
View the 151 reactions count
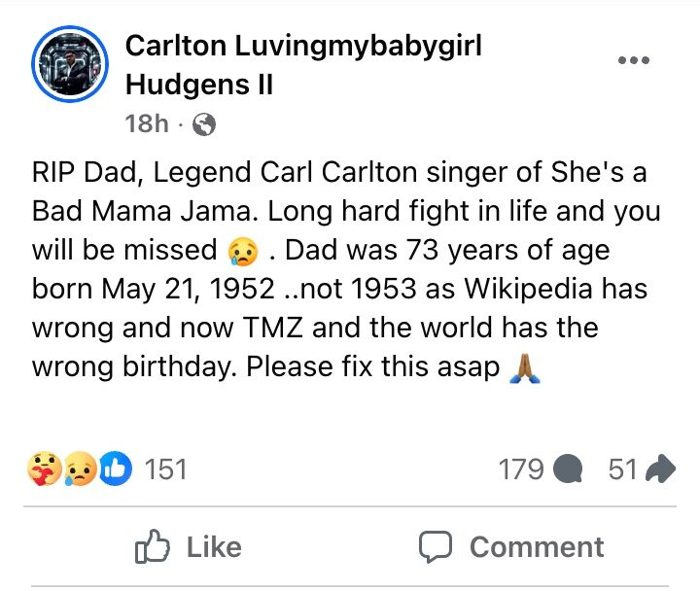click(x=164, y=469)
